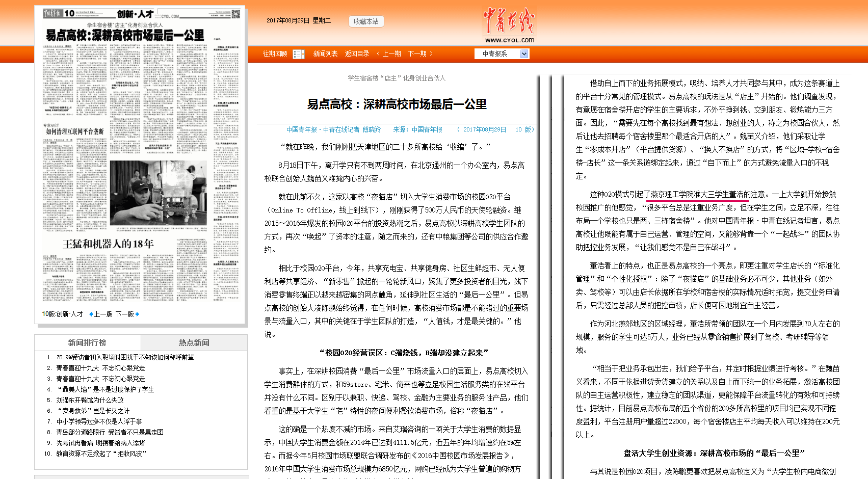Click the blue diamond arrow before 上一版

click(x=92, y=314)
